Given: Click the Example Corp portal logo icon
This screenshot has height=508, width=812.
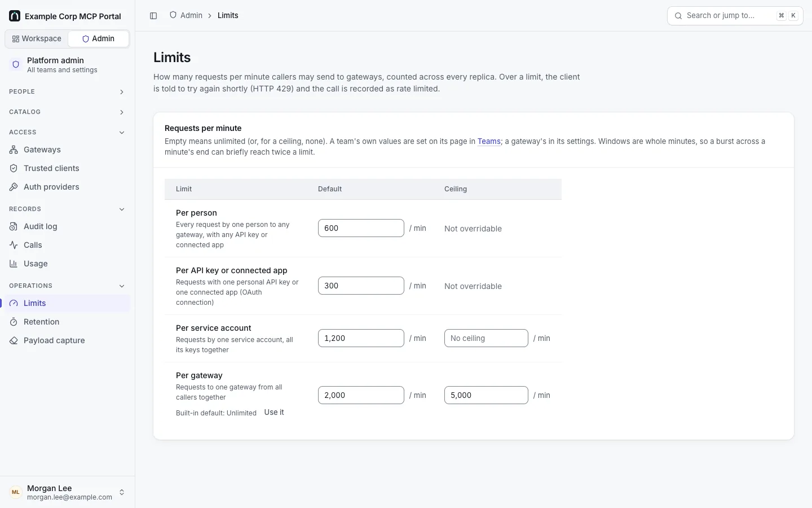Looking at the screenshot, I should pyautogui.click(x=15, y=16).
